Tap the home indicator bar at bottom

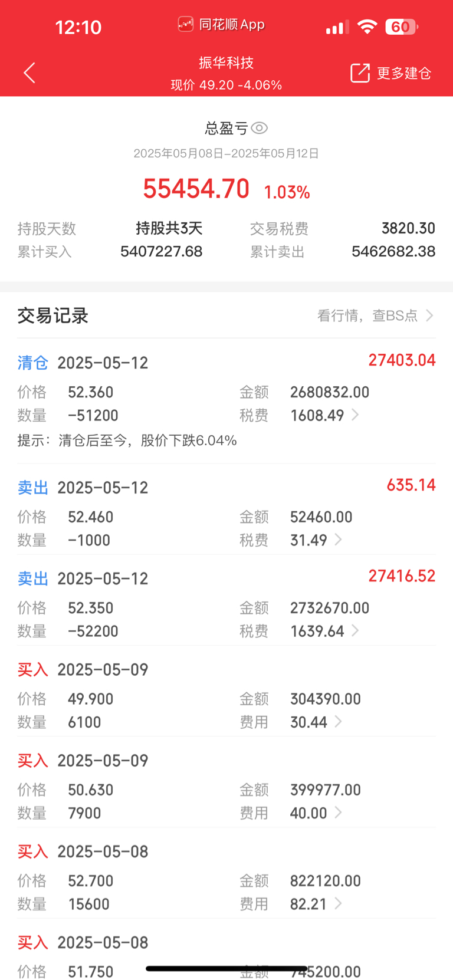click(226, 968)
